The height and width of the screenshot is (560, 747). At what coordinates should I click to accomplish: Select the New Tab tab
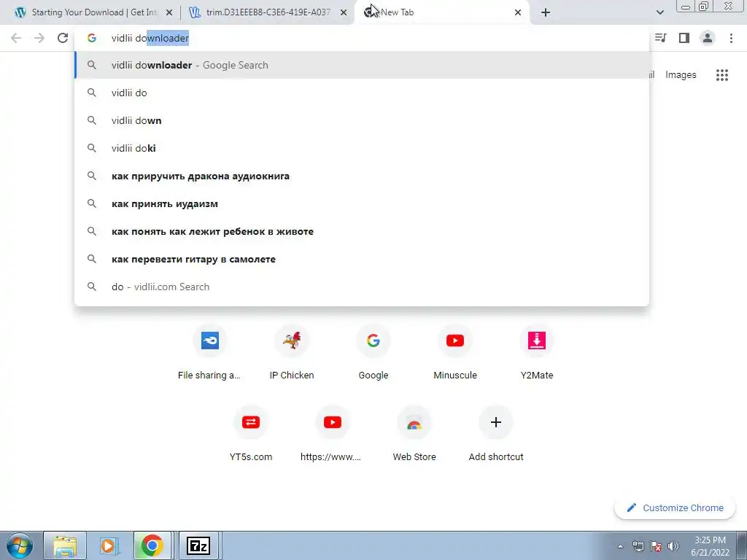tap(442, 12)
